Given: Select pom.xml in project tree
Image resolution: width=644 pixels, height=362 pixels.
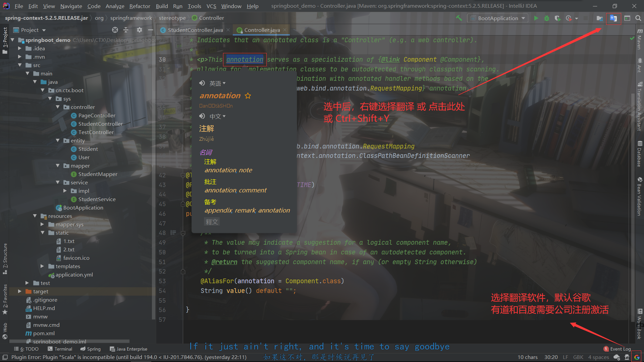Looking at the screenshot, I should click(44, 333).
